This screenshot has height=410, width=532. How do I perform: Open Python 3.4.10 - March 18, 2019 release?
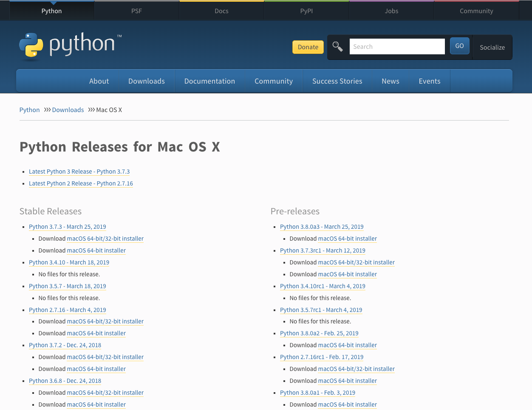69,262
